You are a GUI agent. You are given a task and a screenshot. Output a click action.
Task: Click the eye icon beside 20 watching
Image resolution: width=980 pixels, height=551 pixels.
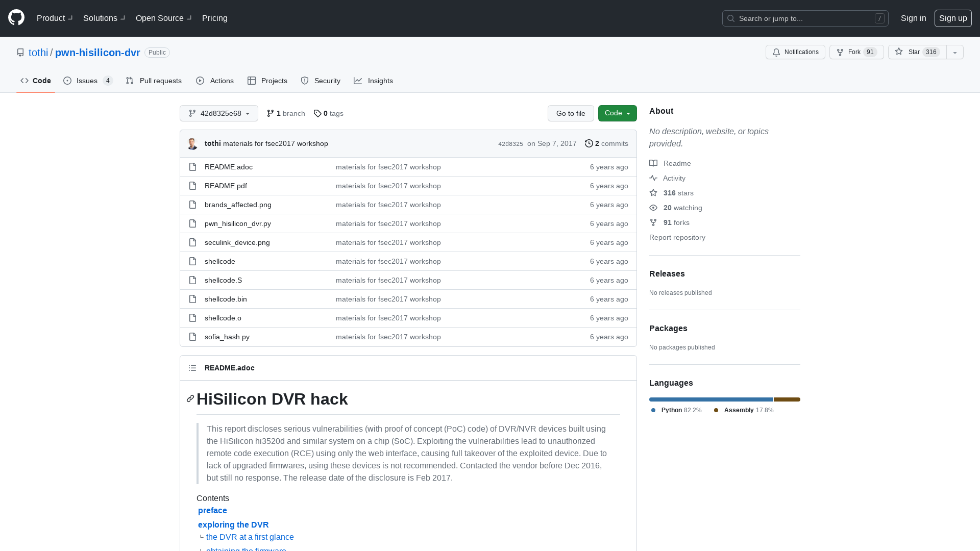(x=653, y=208)
